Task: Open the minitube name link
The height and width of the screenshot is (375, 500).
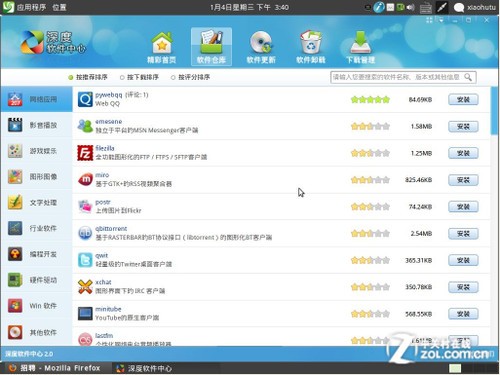Action: click(x=108, y=309)
